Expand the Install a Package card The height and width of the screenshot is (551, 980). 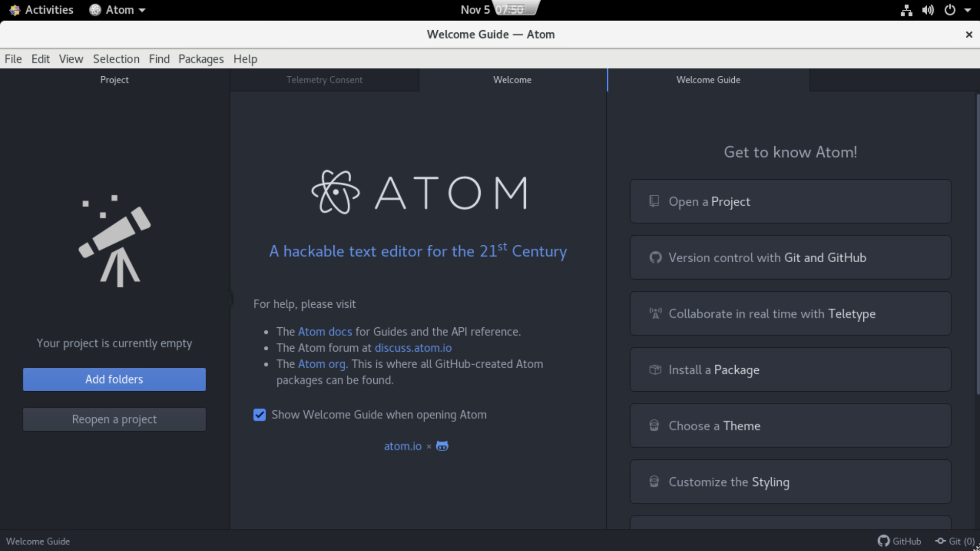[x=790, y=370]
